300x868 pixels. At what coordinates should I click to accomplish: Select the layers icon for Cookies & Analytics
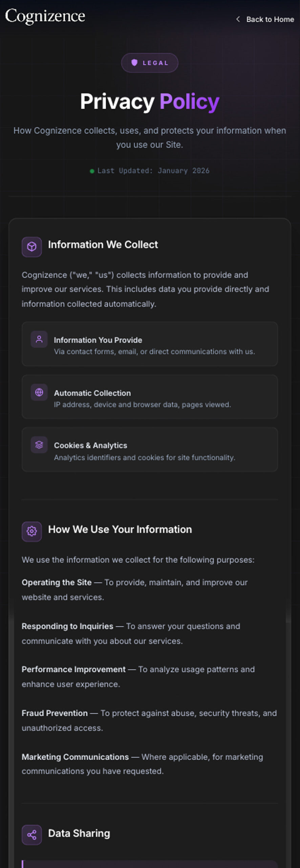click(39, 445)
